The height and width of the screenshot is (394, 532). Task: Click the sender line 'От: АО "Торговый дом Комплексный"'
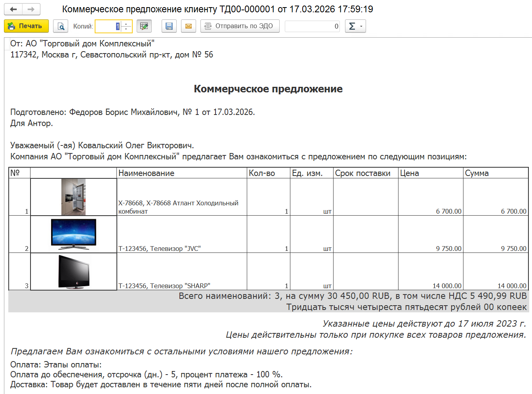pos(82,44)
